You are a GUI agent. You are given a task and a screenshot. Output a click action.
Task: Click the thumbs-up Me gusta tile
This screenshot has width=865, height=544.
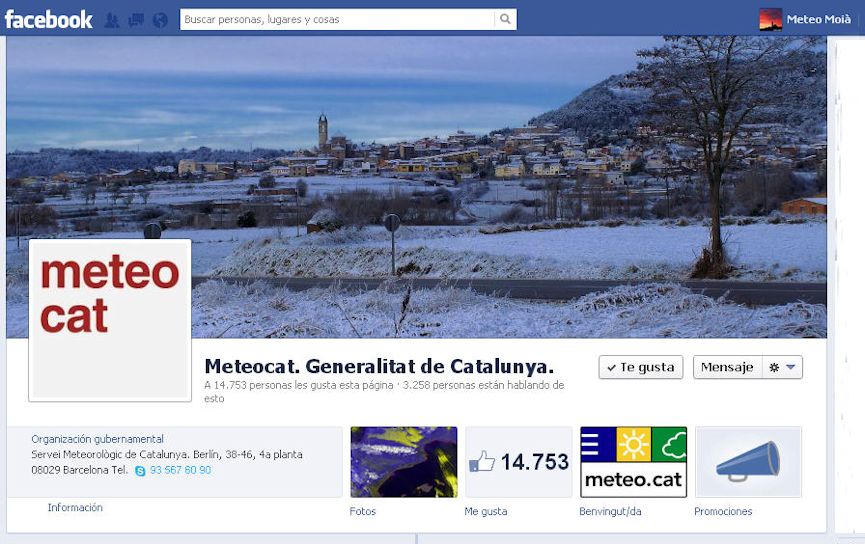point(519,462)
